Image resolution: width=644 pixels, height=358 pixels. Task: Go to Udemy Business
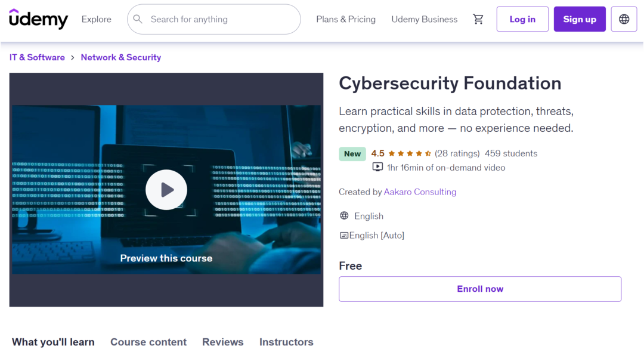click(x=425, y=19)
